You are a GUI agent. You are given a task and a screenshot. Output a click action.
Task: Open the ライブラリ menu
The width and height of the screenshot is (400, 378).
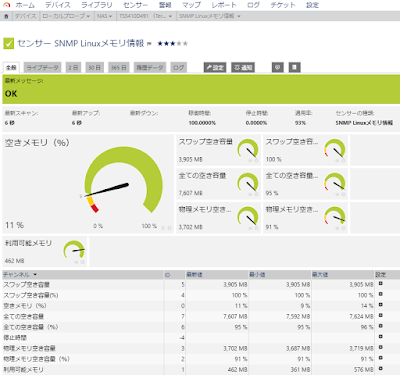click(x=97, y=5)
